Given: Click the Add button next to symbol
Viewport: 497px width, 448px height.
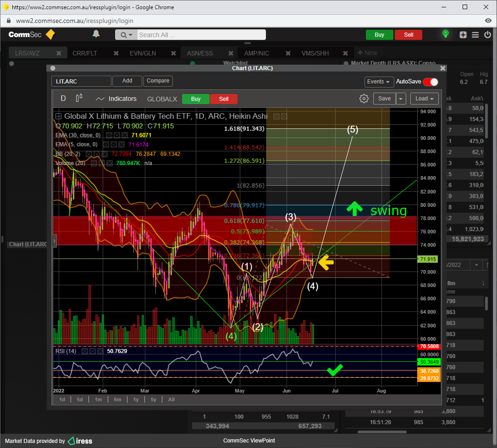Looking at the screenshot, I should [127, 81].
